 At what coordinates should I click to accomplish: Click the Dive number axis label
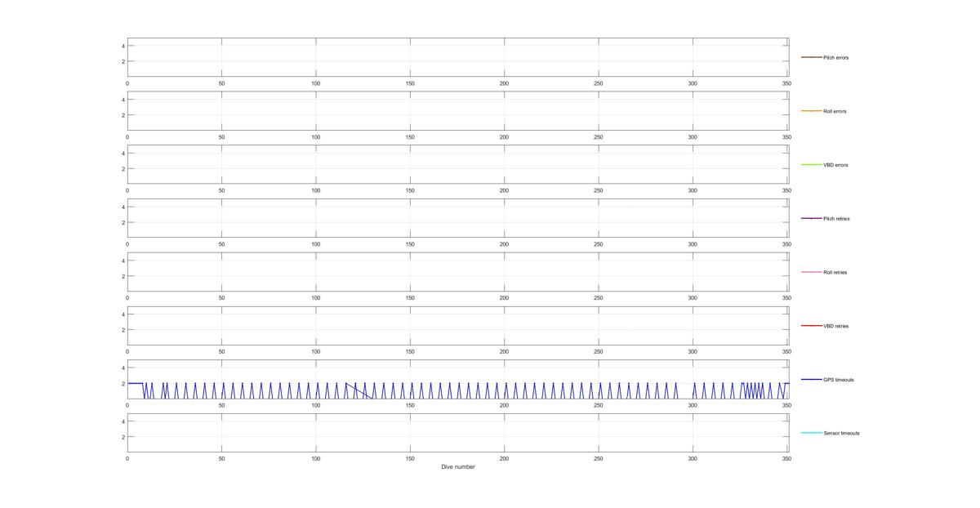(x=457, y=467)
